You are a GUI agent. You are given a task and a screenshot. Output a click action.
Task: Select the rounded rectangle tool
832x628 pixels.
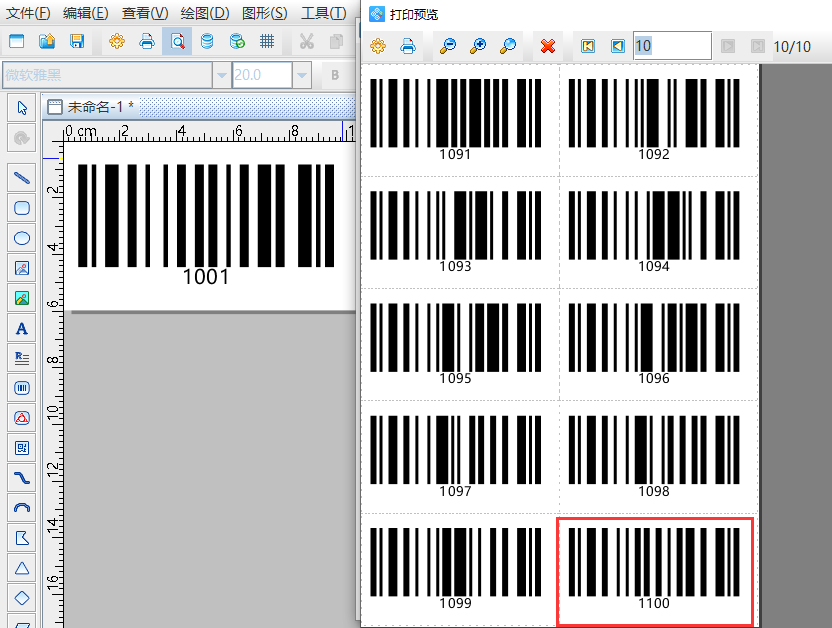pyautogui.click(x=22, y=208)
